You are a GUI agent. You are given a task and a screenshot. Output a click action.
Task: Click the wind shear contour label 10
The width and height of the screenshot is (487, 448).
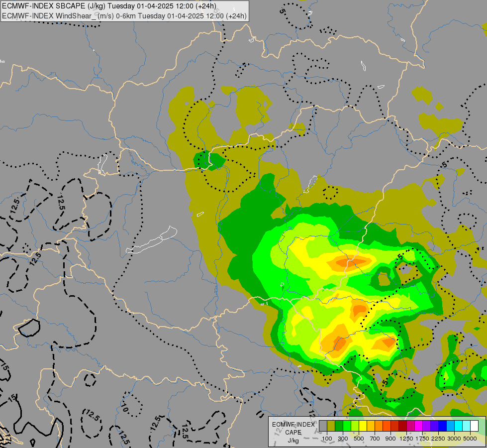pos(124,408)
